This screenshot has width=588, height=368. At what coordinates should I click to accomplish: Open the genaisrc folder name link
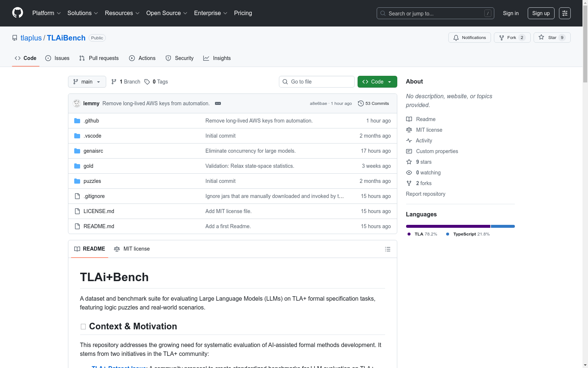93,151
